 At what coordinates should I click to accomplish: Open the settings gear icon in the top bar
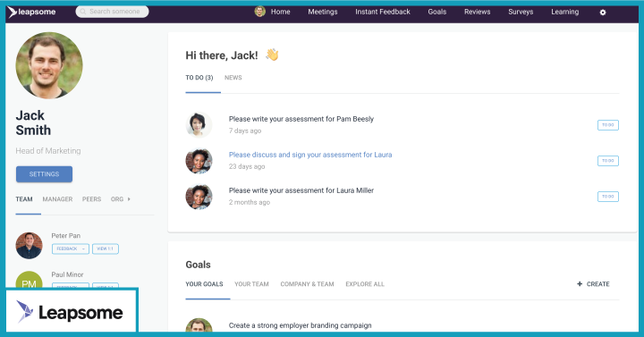(603, 13)
